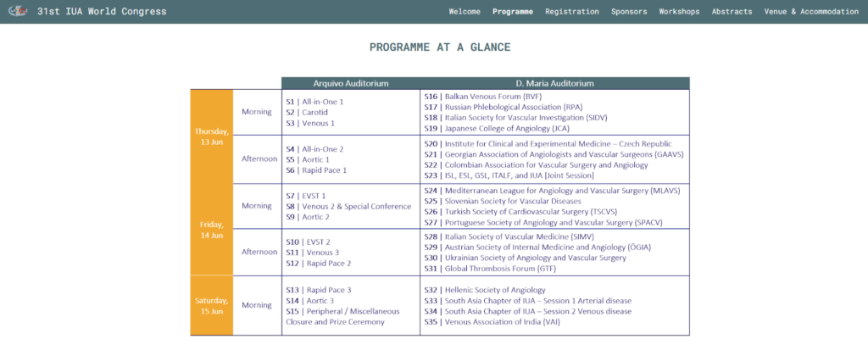Click Venue & Accommodation in navbar
This screenshot has height=361, width=868.
(811, 12)
